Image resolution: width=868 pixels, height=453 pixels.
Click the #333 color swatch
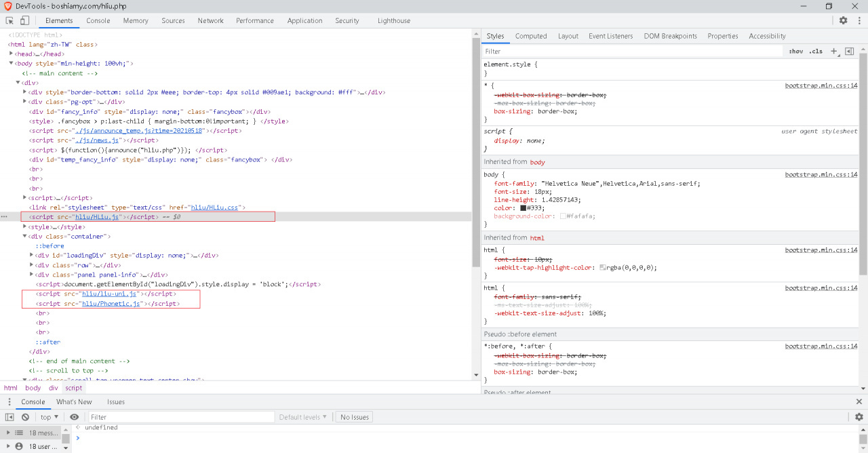tap(524, 208)
